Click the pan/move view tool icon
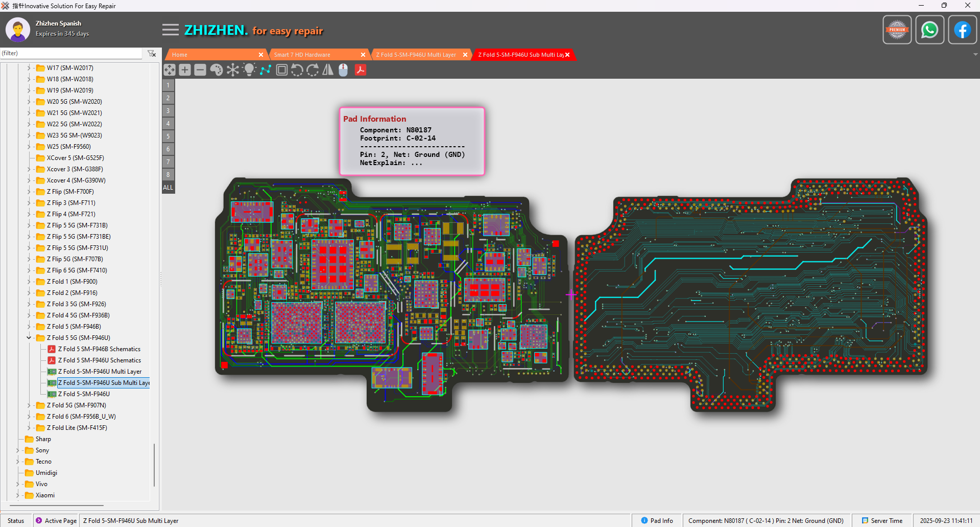The image size is (980, 527). pos(170,70)
